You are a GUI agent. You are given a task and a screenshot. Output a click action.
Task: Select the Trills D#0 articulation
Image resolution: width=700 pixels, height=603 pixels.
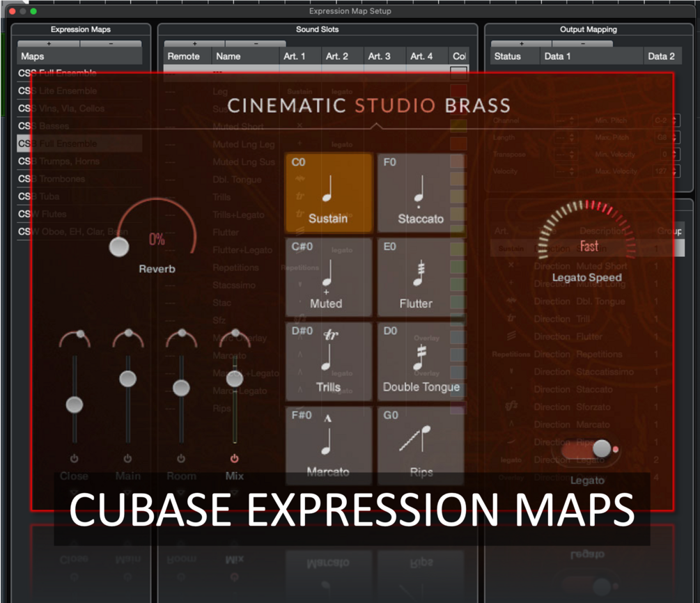(329, 361)
